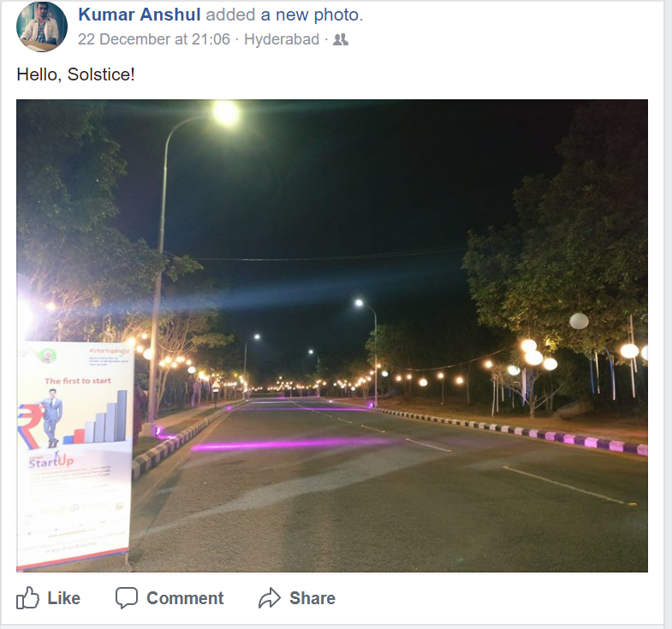The image size is (672, 629).
Task: Open Kumar Anshul's profile picture
Action: click(42, 27)
